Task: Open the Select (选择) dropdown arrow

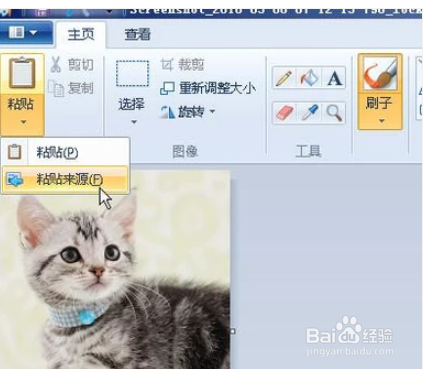Action: 134,122
